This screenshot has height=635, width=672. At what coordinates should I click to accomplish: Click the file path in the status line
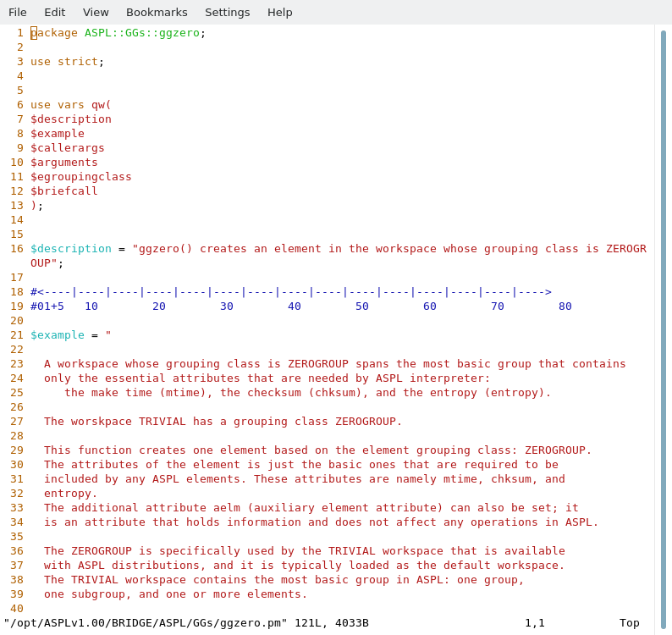(146, 623)
